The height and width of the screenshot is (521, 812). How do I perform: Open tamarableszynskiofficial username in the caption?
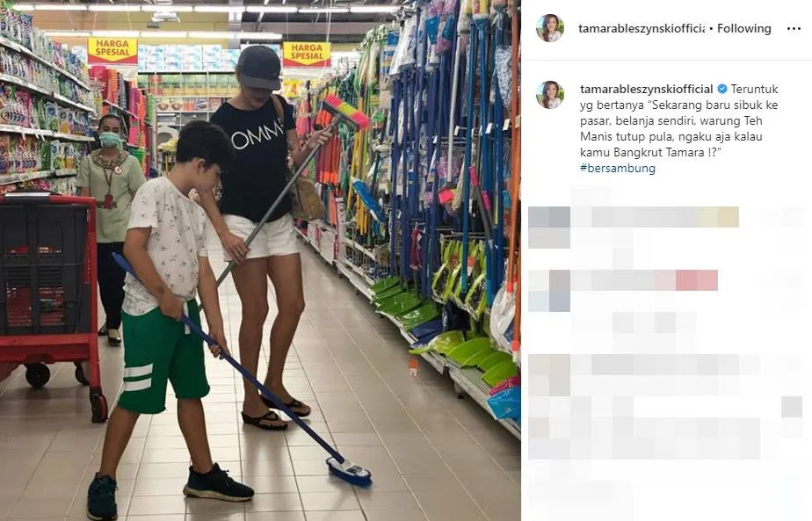[x=646, y=89]
